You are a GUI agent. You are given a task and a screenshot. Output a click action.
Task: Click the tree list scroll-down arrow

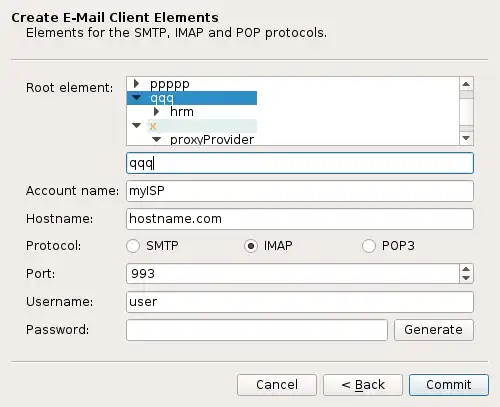466,138
